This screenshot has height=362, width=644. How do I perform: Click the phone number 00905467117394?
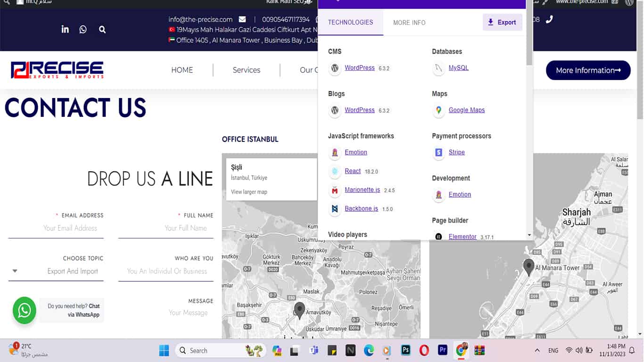point(286,19)
